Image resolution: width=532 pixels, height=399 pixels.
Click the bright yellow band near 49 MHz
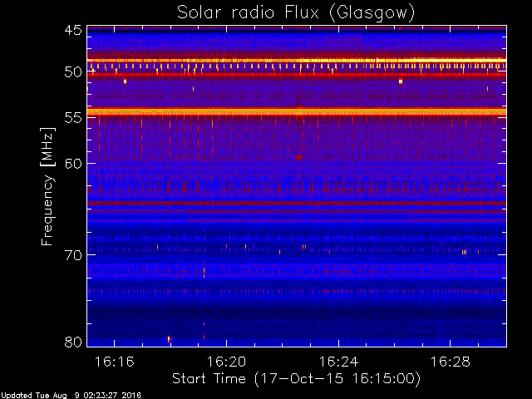(x=297, y=61)
